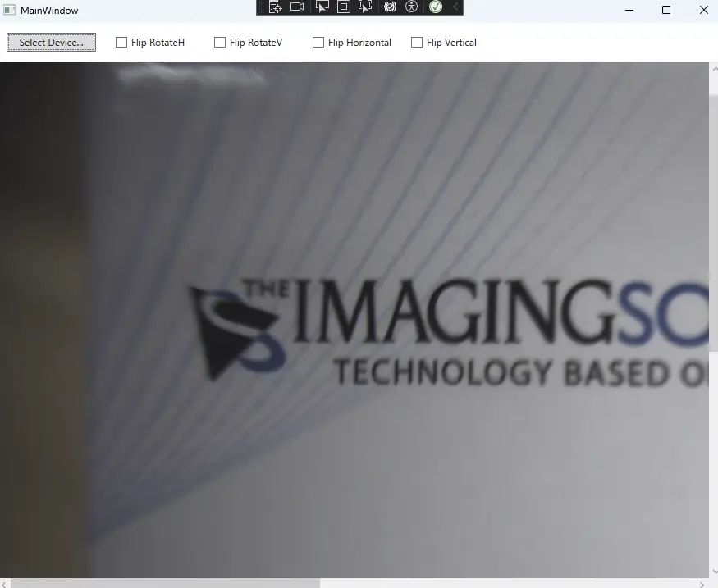The width and height of the screenshot is (718, 588).
Task: Click the vertical scrollbar down arrow
Action: pos(714,572)
